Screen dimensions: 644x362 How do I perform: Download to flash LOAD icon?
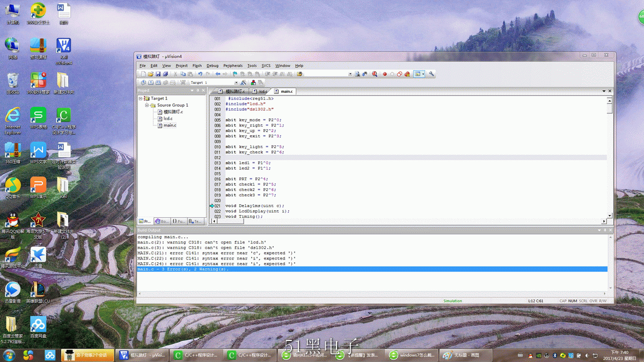(182, 83)
